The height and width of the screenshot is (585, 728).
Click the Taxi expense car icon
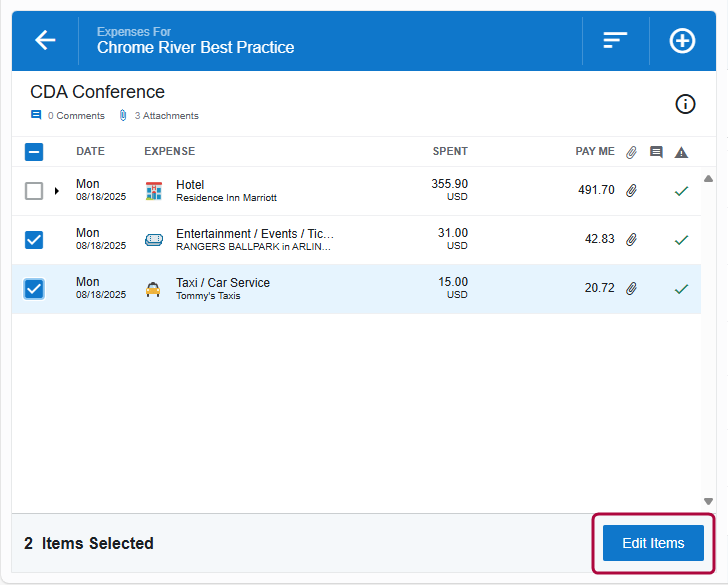153,289
